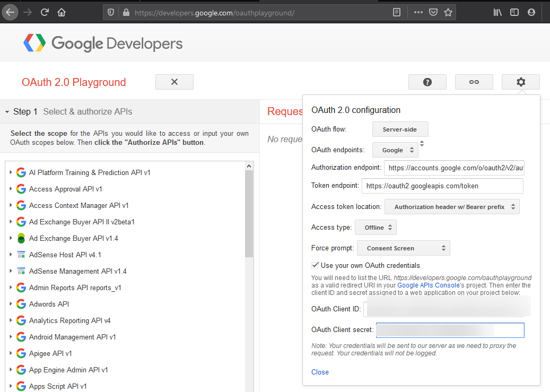Expand Ad Exchange Buyer API II v2beta1 arrow
Screen dimensions: 550x392
click(x=11, y=222)
